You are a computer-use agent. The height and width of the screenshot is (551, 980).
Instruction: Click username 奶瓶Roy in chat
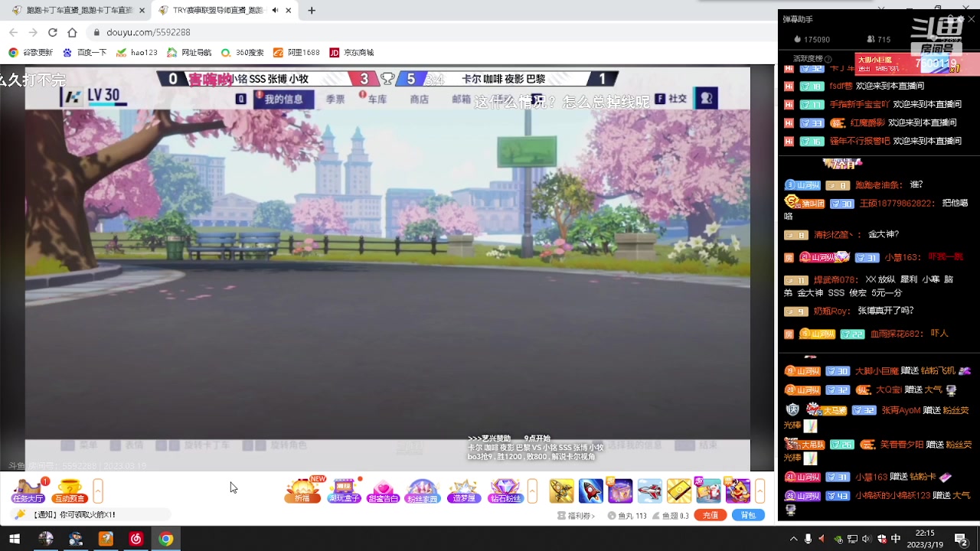point(831,311)
